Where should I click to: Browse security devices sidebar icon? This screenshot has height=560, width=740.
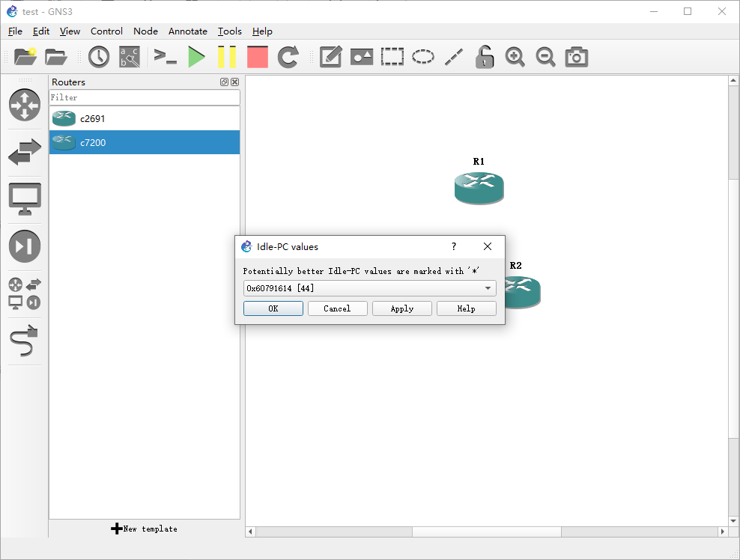[25, 246]
